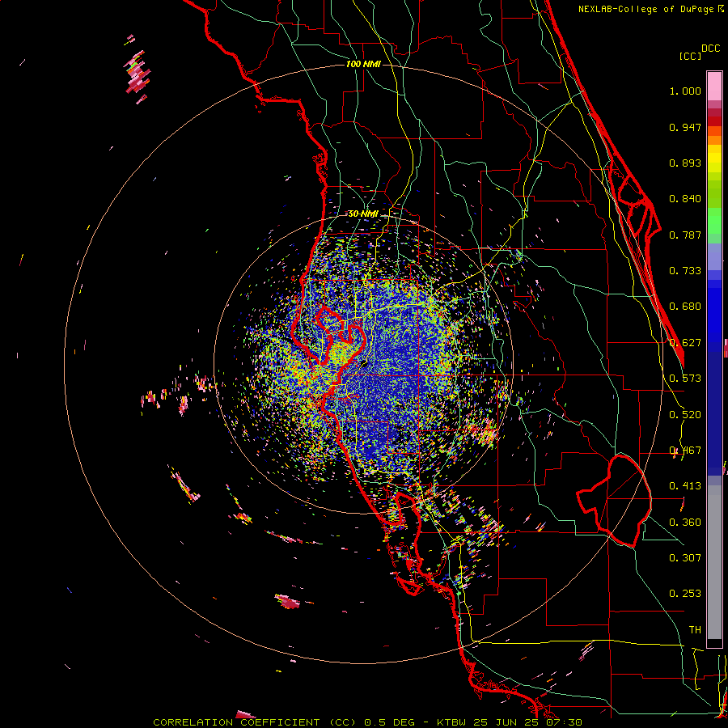Click the 0.733 scale value
This screenshot has height=728, width=728.
click(685, 271)
